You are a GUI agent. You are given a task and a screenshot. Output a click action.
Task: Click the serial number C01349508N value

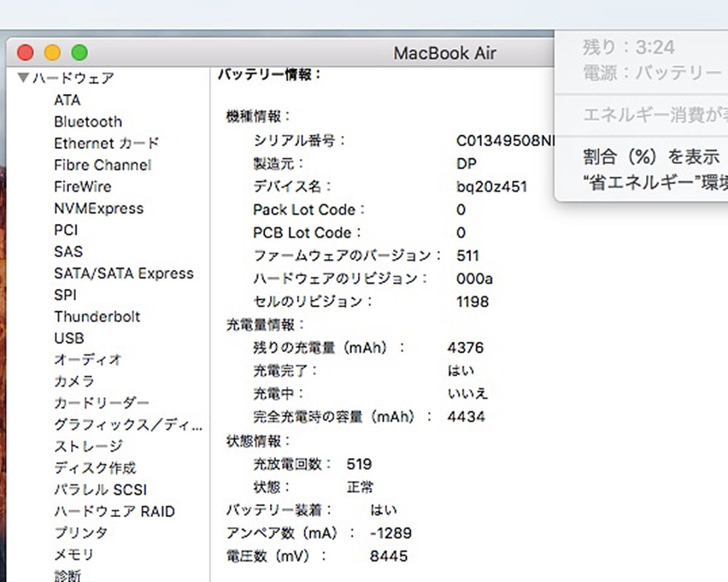click(505, 141)
